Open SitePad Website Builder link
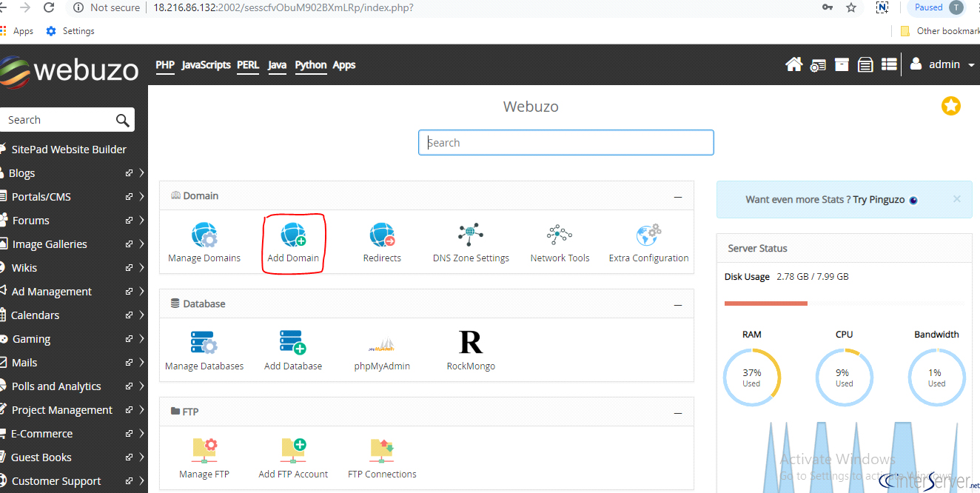 69,150
